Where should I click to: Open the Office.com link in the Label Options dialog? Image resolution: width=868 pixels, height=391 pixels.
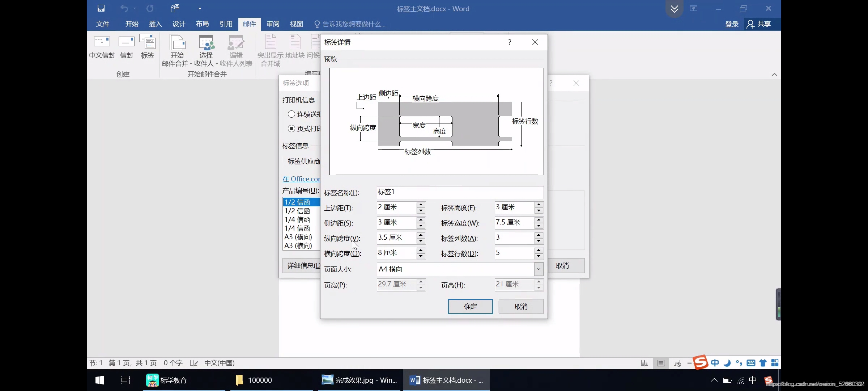[301, 179]
